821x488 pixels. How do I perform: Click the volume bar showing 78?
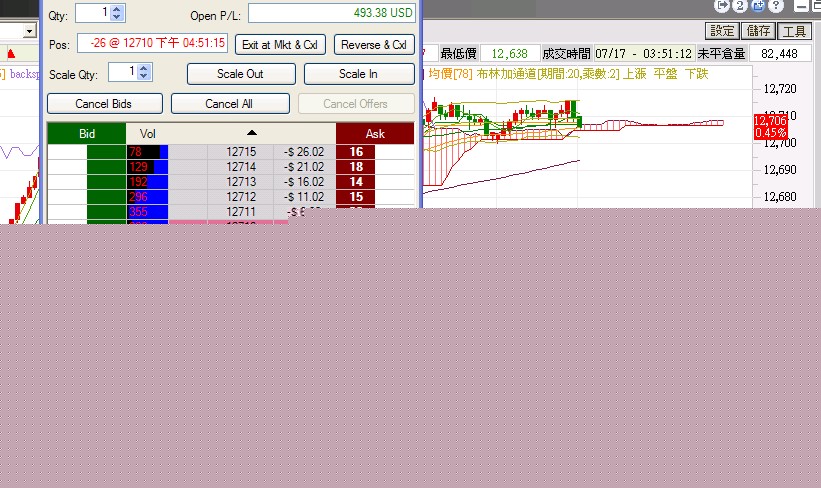tap(148, 152)
